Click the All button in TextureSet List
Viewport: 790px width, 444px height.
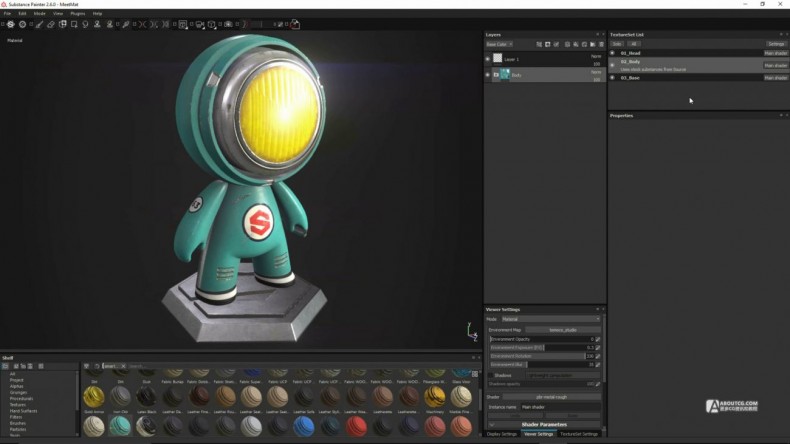pyautogui.click(x=634, y=44)
